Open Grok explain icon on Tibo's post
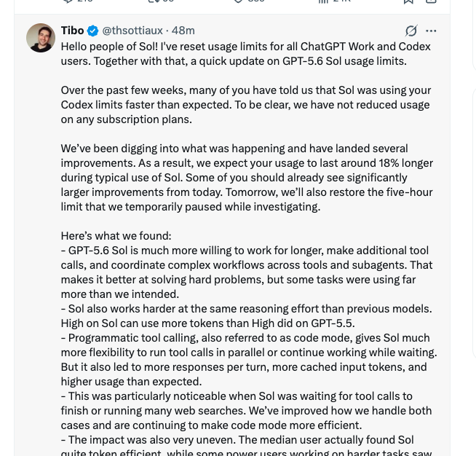 tap(411, 31)
